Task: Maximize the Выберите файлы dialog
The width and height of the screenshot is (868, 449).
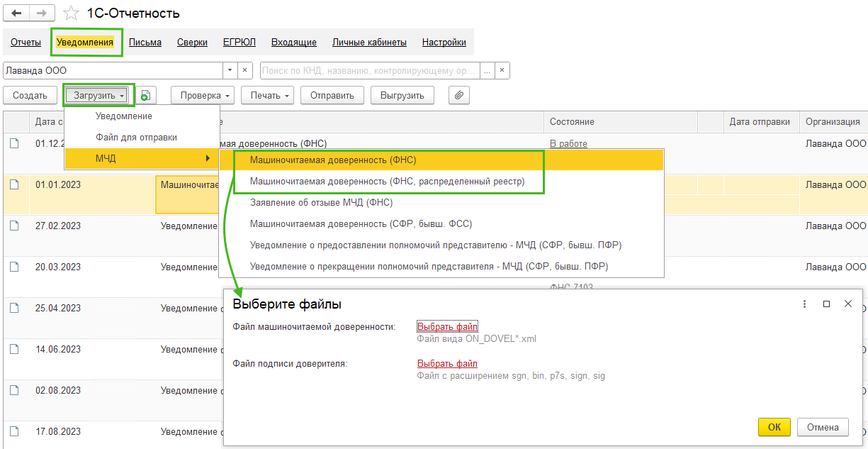Action: (826, 304)
